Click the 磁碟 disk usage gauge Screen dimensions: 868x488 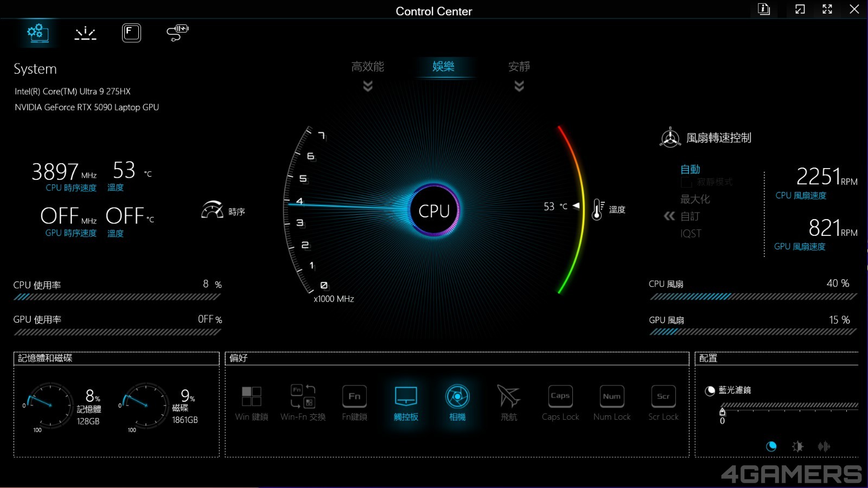pyautogui.click(x=145, y=406)
